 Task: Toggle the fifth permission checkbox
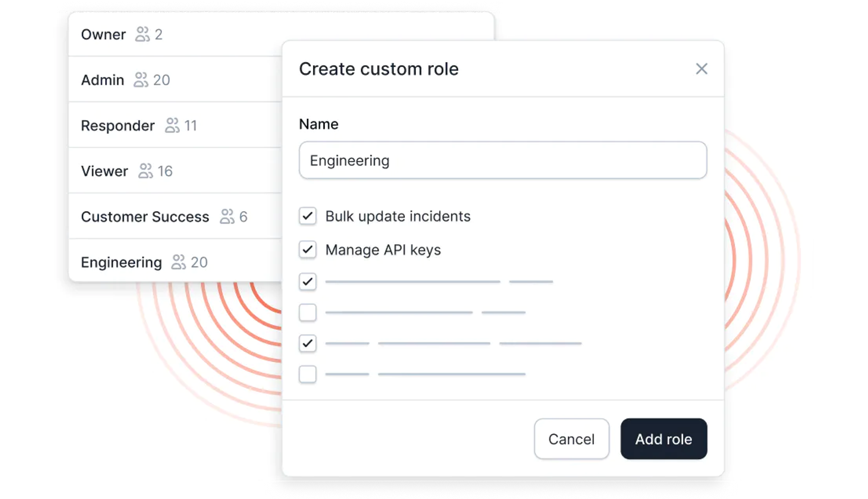[307, 344]
